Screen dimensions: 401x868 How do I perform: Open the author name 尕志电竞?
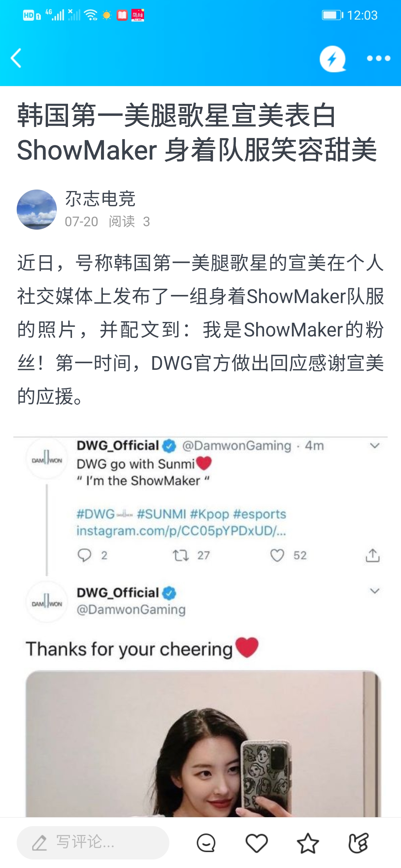pos(100,198)
